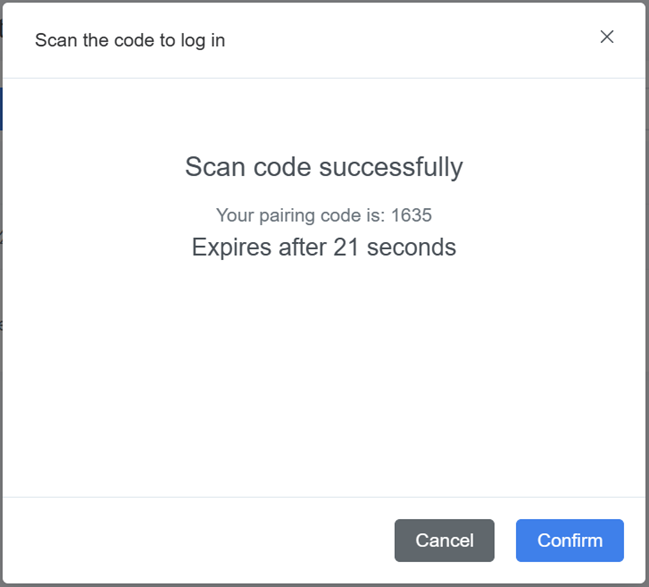This screenshot has width=649, height=587.
Task: Click the blue strip at the dialog's left edge
Action: coord(1,108)
